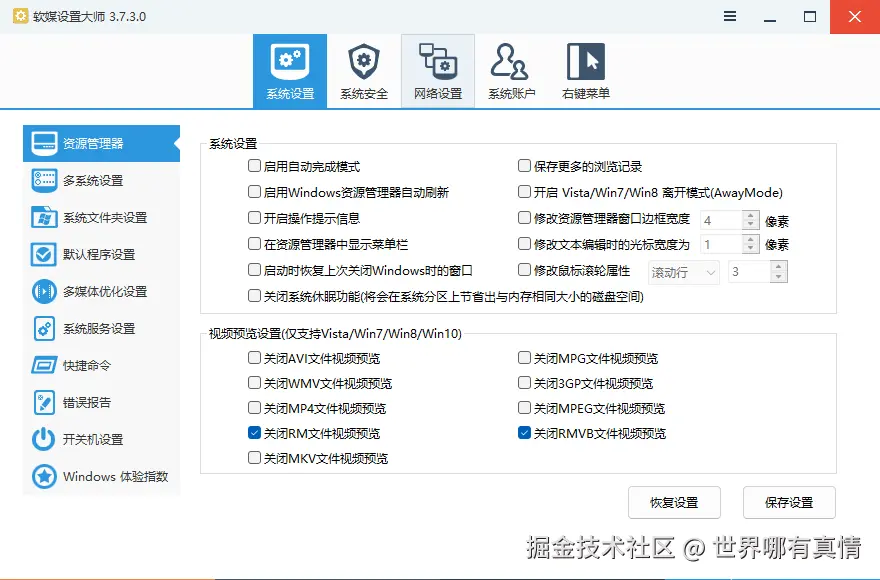
Task: Click the 开关机设置 power icon
Action: point(44,440)
